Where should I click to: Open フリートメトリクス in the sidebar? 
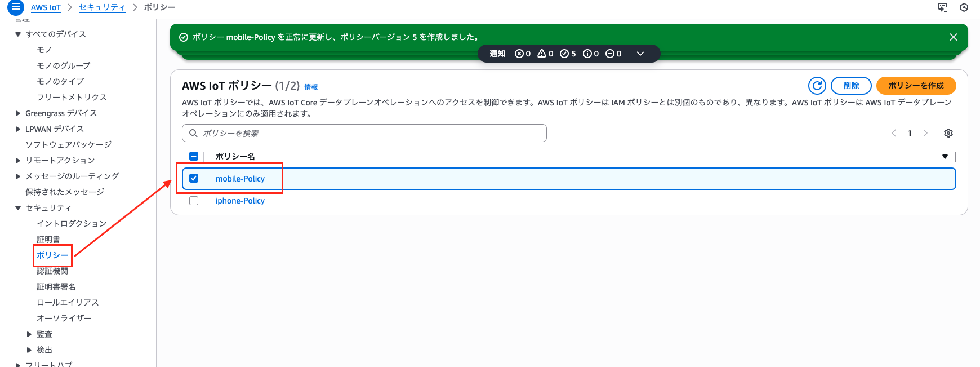[72, 98]
